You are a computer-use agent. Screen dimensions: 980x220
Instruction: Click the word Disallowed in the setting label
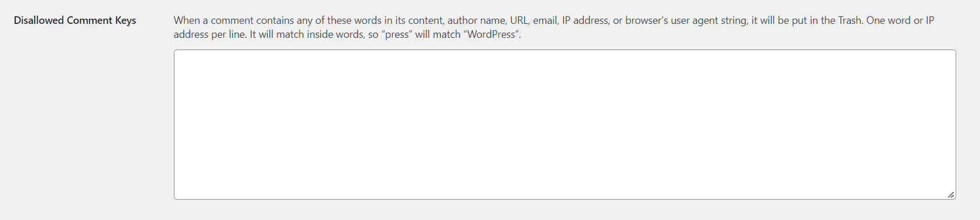click(39, 20)
